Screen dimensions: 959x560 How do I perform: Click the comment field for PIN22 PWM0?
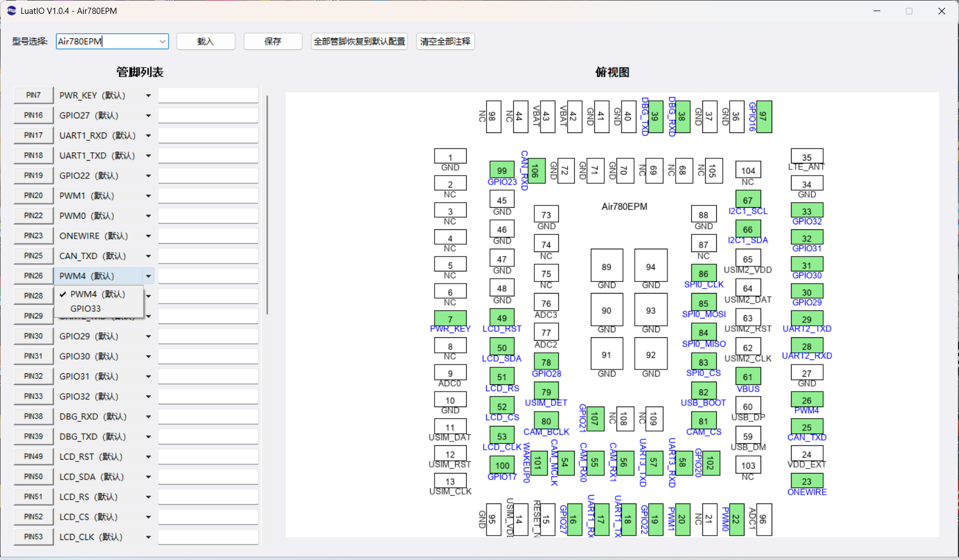[208, 215]
